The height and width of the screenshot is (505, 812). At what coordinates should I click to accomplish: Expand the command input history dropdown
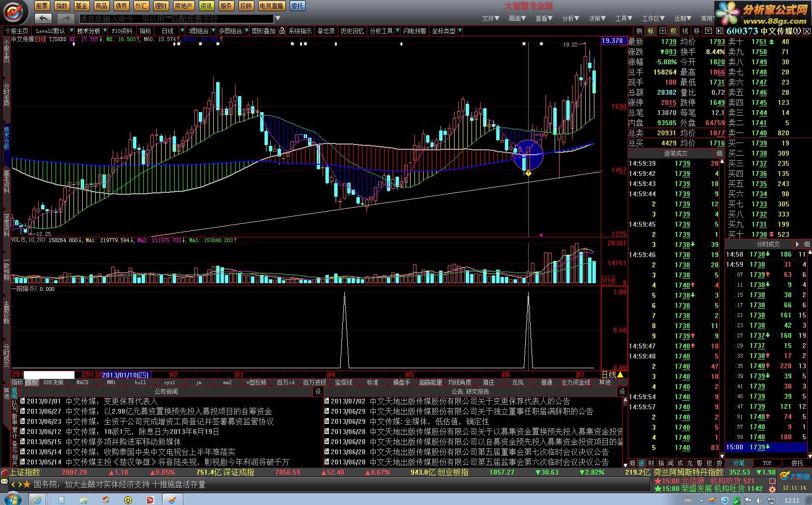click(278, 18)
